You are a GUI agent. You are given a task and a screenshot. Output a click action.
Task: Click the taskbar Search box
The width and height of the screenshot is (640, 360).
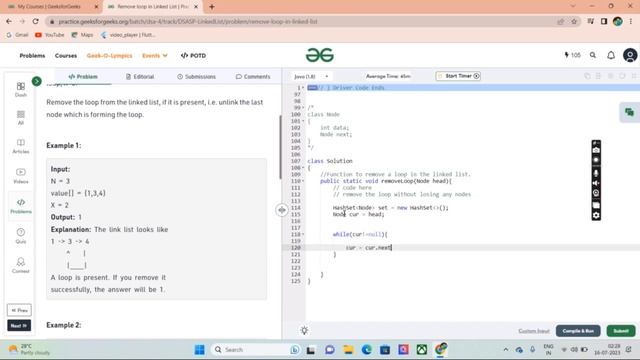256,350
